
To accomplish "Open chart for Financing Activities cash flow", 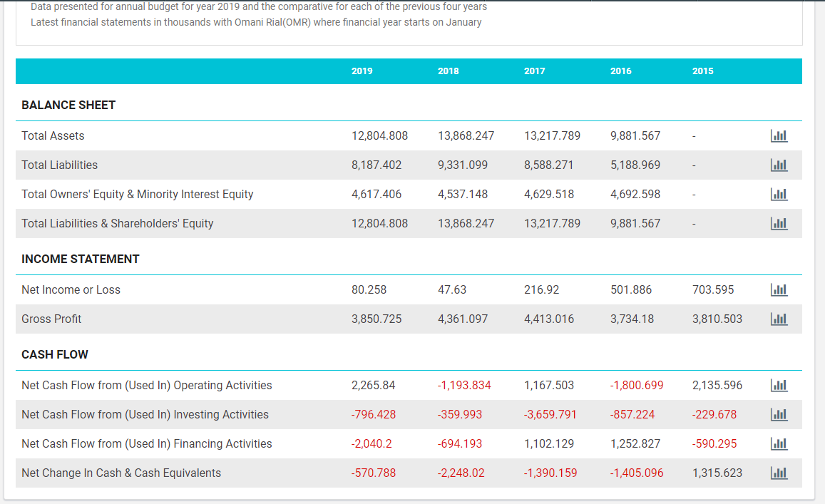I will pos(779,443).
